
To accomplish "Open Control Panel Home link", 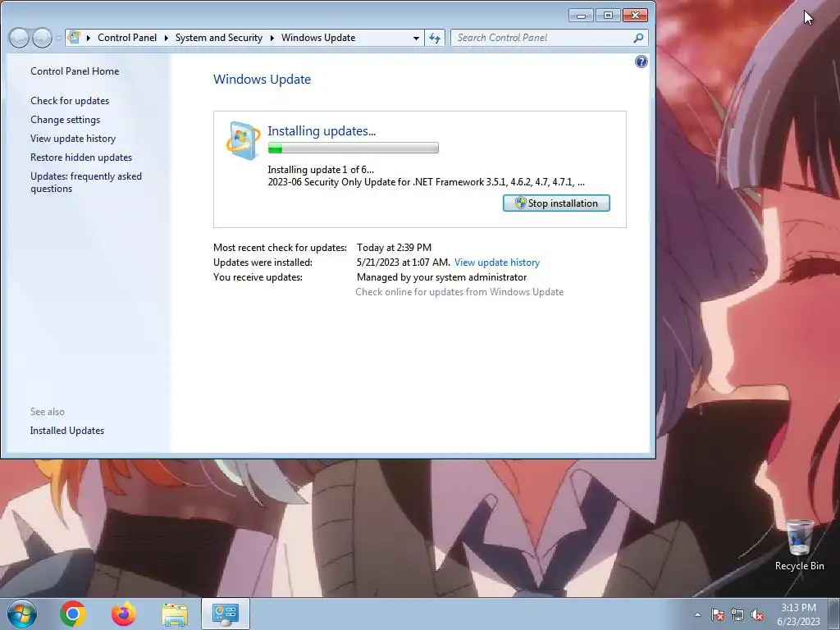I will tap(75, 71).
